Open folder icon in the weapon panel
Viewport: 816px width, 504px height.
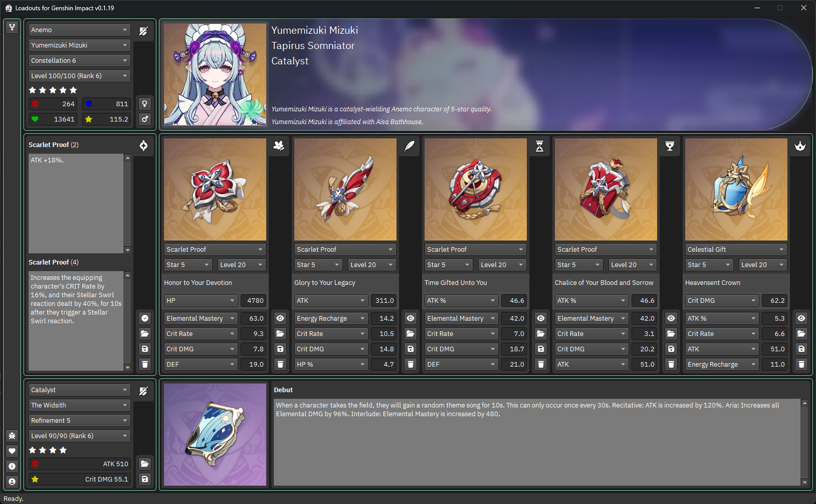[x=145, y=464]
